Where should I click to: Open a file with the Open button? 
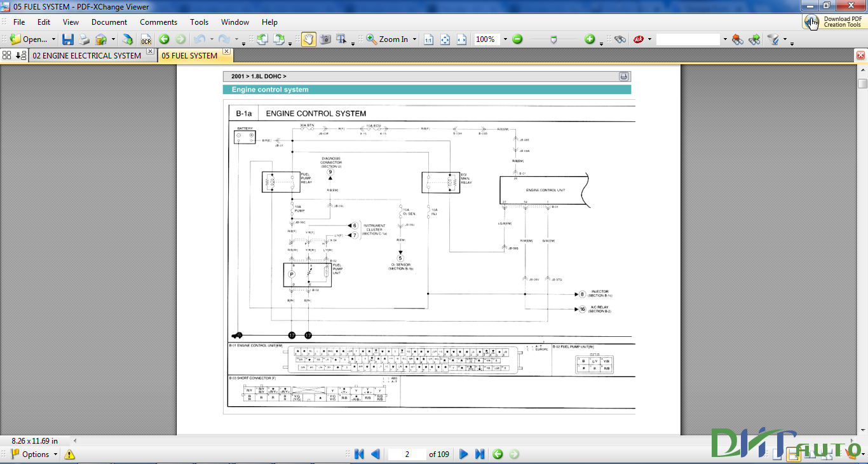(28, 39)
